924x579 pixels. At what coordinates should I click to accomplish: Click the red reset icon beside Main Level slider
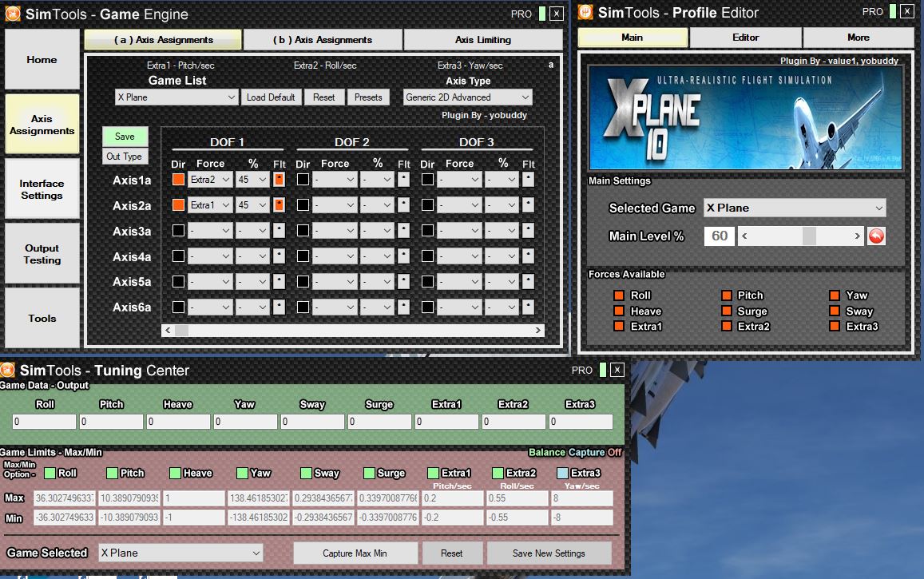click(x=876, y=236)
